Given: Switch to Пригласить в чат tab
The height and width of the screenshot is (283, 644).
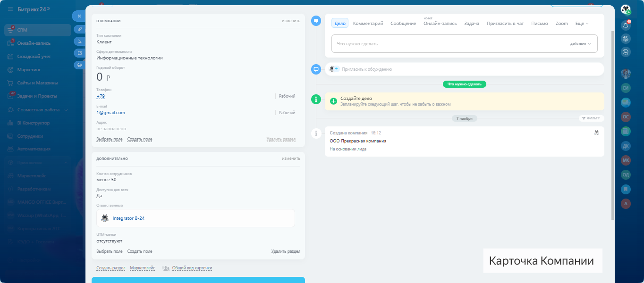Looking at the screenshot, I should 505,24.
